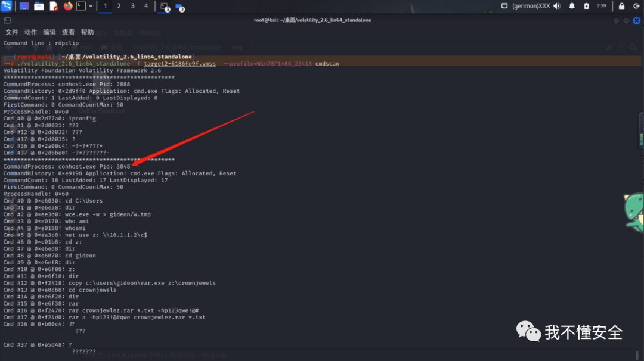Viewport: 644px width, 361px height.
Task: Lock the screen with padlock icon
Action: tap(621, 6)
